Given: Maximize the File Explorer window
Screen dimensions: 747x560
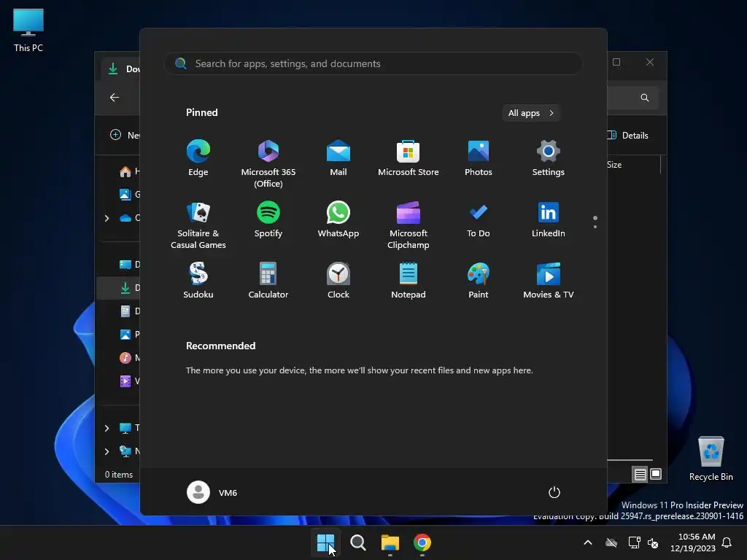Looking at the screenshot, I should 616,63.
